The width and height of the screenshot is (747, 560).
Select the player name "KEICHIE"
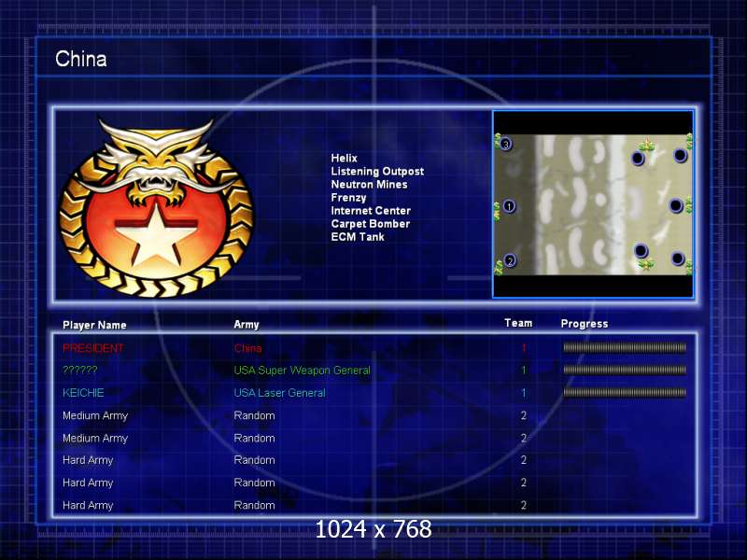point(83,393)
